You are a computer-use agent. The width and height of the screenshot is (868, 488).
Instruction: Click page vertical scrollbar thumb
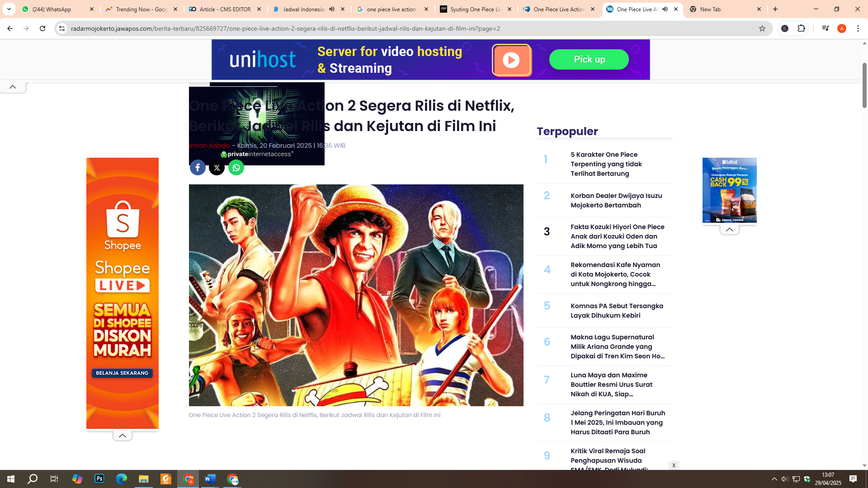864,85
